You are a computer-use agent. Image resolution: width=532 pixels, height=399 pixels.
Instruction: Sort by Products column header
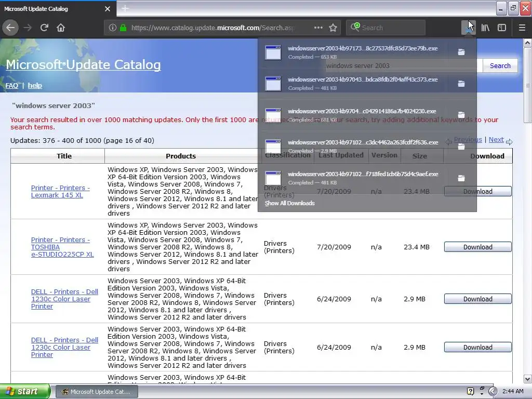click(181, 156)
